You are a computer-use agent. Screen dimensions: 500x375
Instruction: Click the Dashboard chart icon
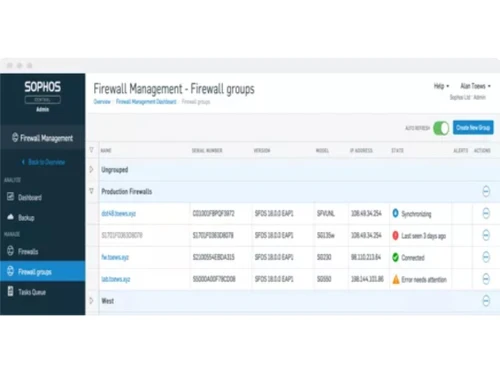[10, 197]
